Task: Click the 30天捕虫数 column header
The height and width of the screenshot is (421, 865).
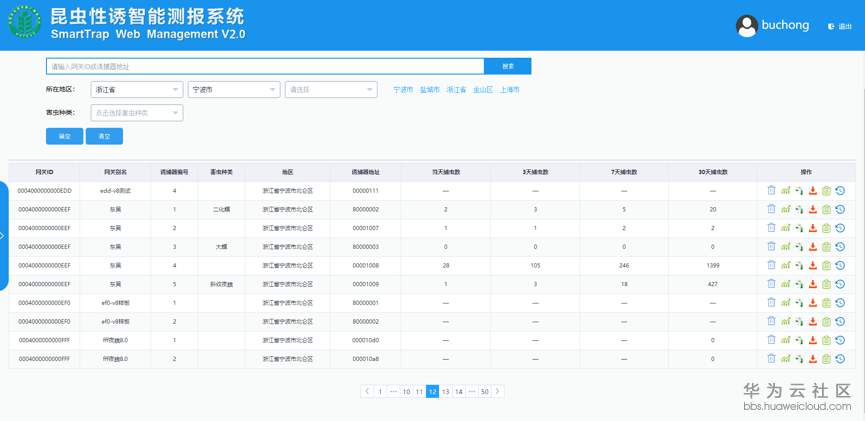Action: click(713, 172)
